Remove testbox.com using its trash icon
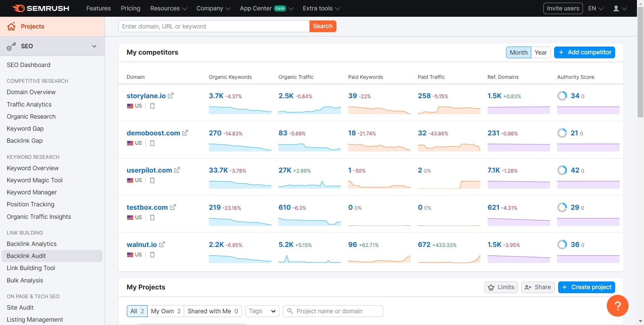This screenshot has width=644, height=325. pos(152,217)
